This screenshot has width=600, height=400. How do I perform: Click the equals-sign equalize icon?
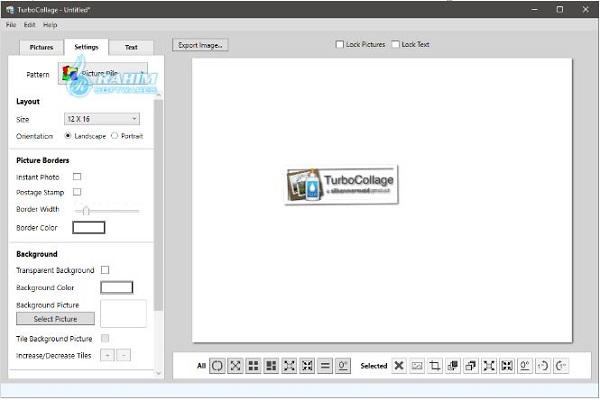325,366
